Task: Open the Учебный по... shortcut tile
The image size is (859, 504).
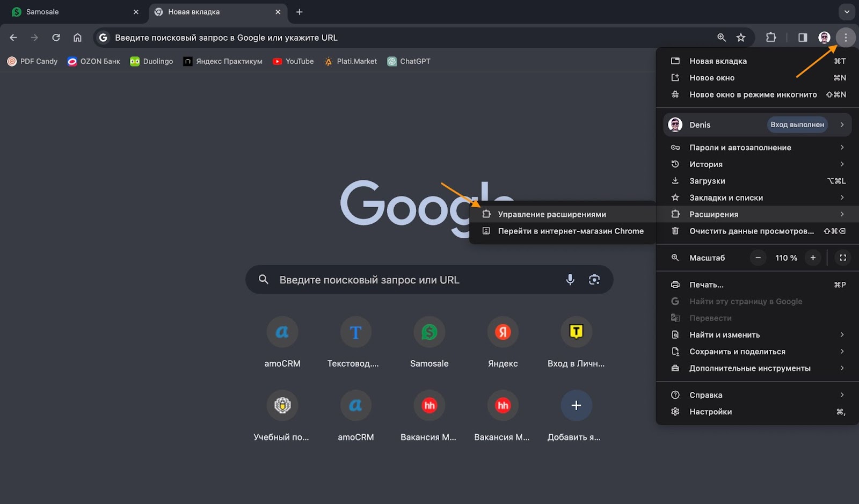Action: pos(282,416)
